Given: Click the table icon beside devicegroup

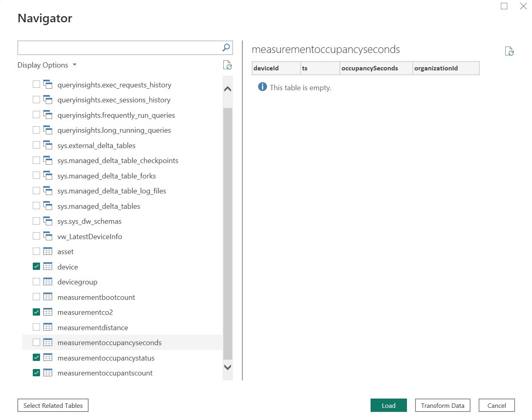Looking at the screenshot, I should [x=48, y=282].
